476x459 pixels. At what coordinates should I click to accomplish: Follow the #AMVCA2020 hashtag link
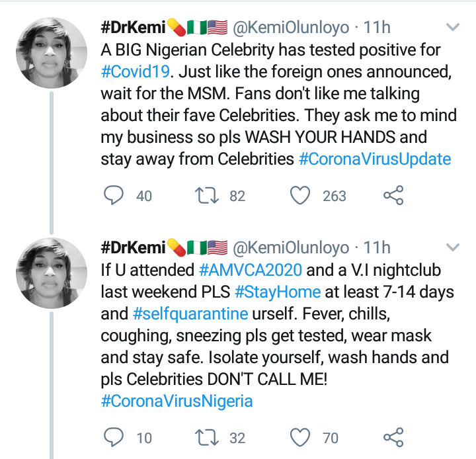click(250, 270)
